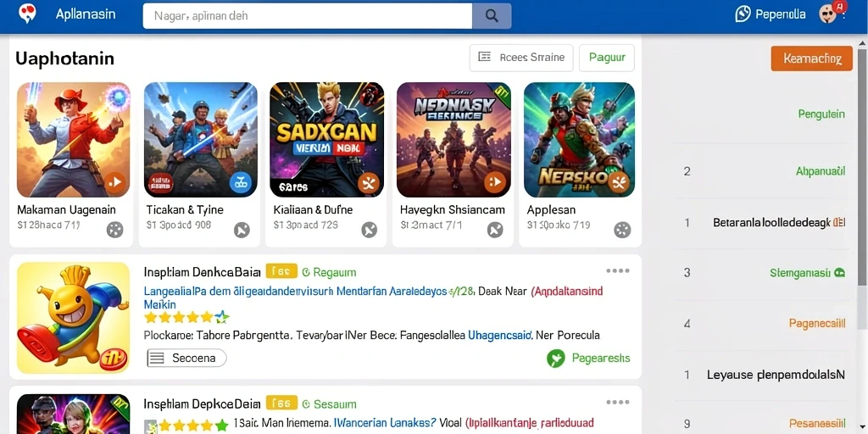The height and width of the screenshot is (434, 868).
Task: Click list icon in Rcees Sraine button
Action: pyautogui.click(x=484, y=57)
